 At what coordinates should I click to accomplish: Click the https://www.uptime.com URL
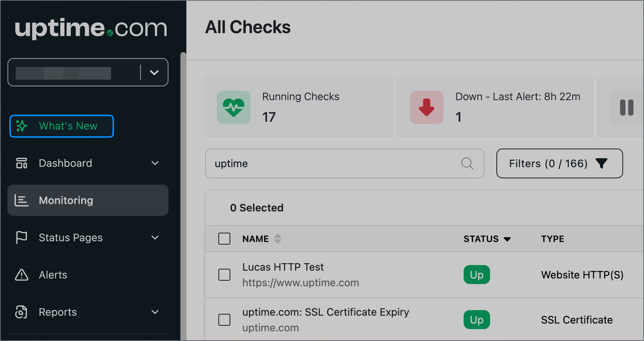(301, 283)
